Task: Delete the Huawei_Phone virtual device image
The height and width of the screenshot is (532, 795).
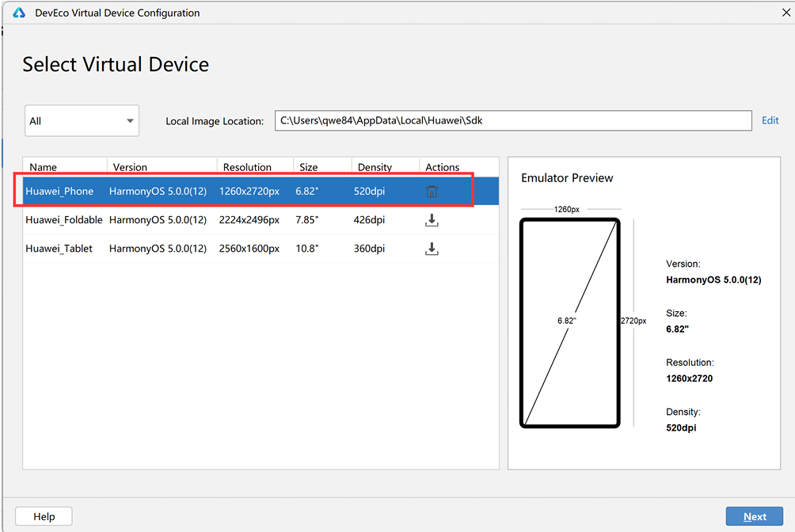Action: tap(432, 192)
